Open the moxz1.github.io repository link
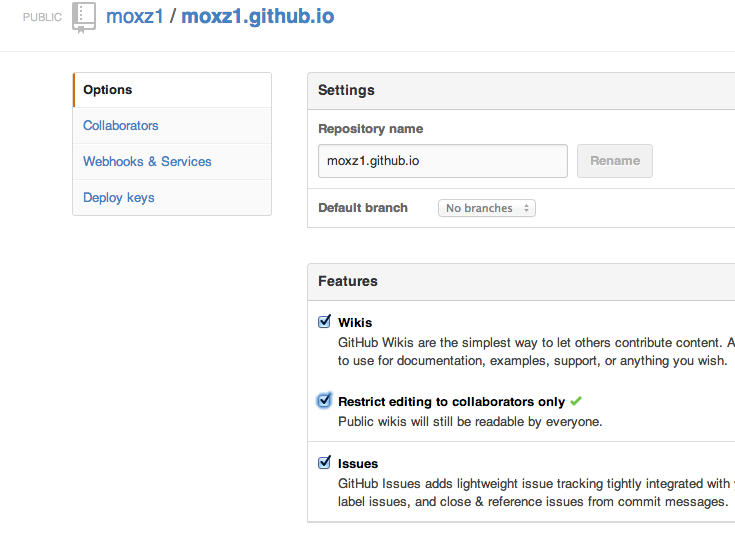 tap(258, 16)
